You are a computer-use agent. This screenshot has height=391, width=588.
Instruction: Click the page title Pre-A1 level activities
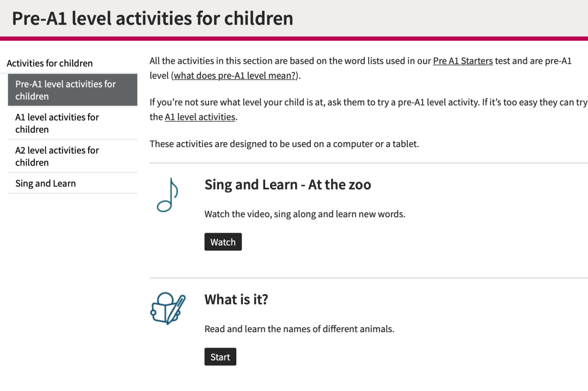(152, 18)
